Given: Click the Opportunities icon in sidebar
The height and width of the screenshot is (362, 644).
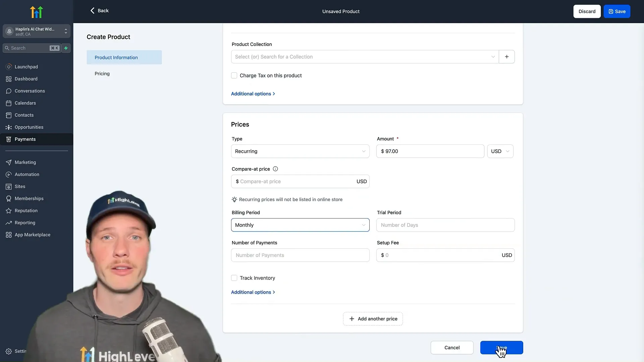Looking at the screenshot, I should [9, 127].
